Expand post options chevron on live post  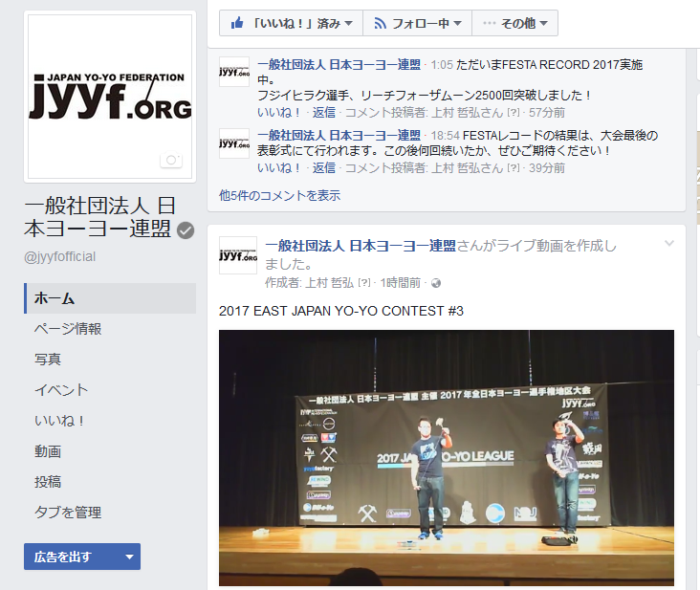[x=668, y=243]
